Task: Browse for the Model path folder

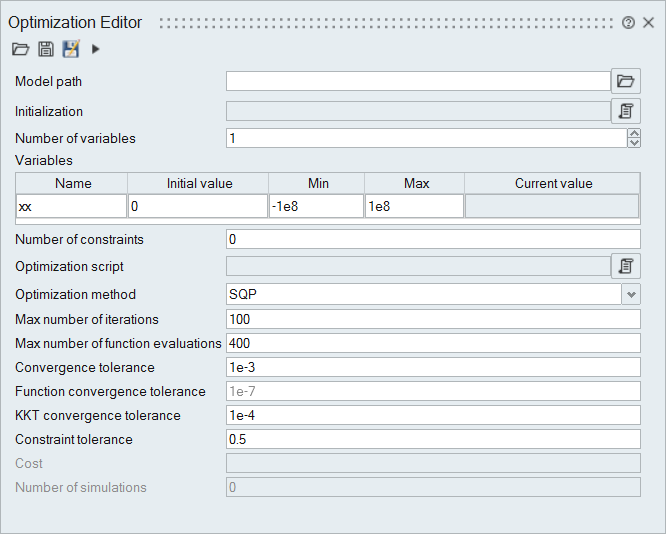Action: tap(625, 82)
